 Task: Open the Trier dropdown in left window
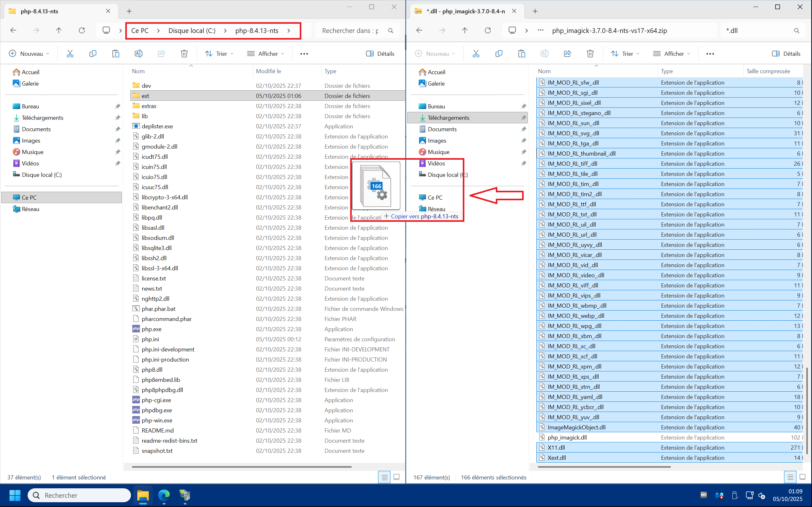[x=219, y=54]
